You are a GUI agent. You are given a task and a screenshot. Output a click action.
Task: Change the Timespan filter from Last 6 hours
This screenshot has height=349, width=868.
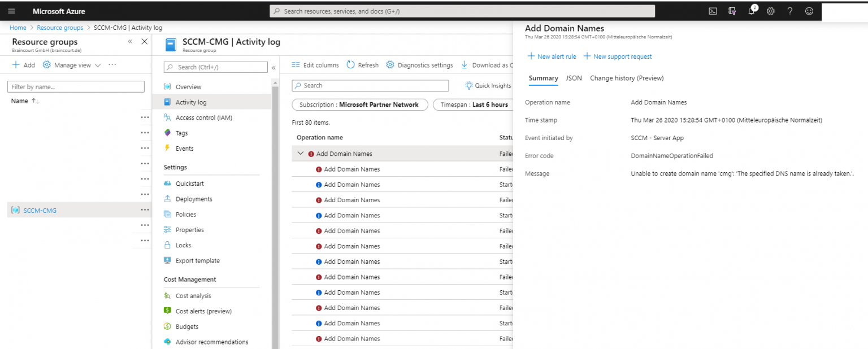pyautogui.click(x=474, y=104)
